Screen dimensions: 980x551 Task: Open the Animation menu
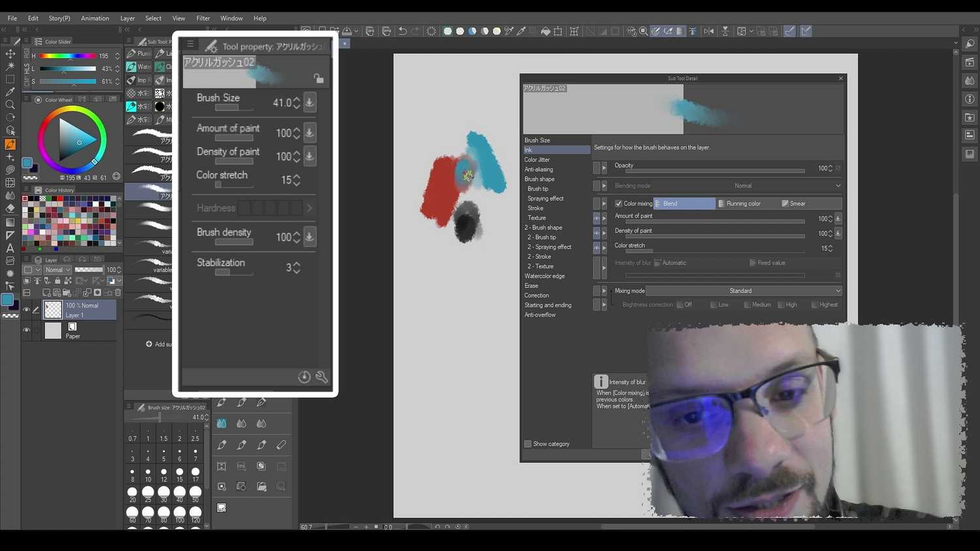pyautogui.click(x=95, y=18)
